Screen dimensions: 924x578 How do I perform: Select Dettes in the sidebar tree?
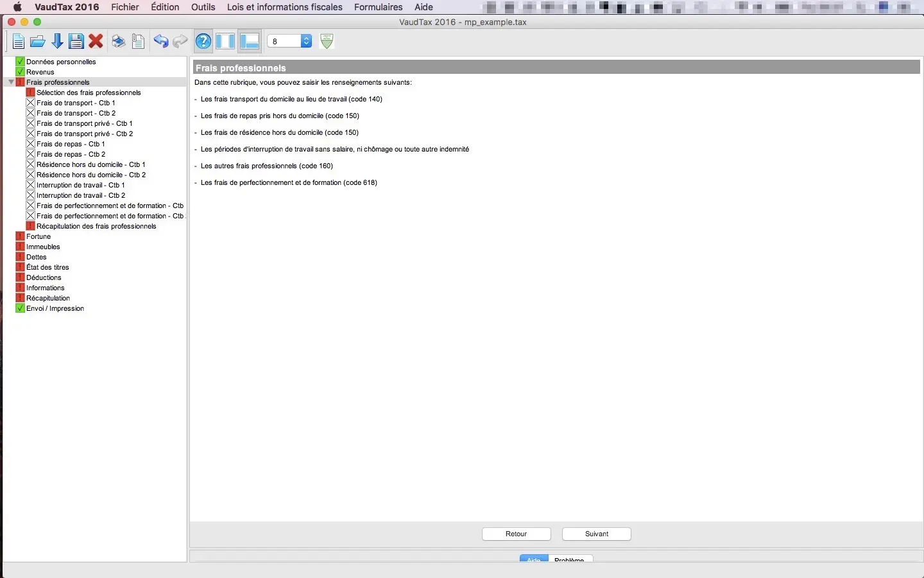pos(37,257)
